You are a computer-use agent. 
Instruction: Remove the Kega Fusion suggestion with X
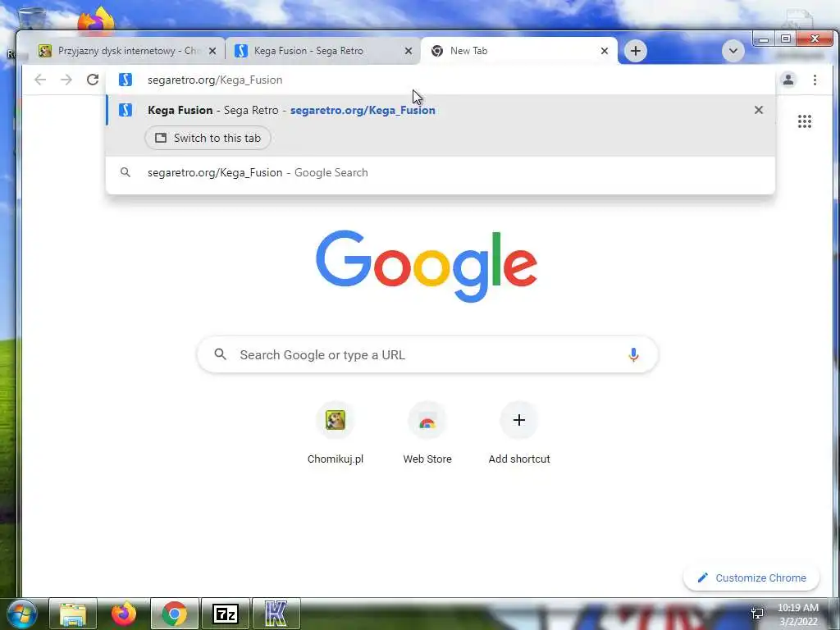tap(758, 110)
